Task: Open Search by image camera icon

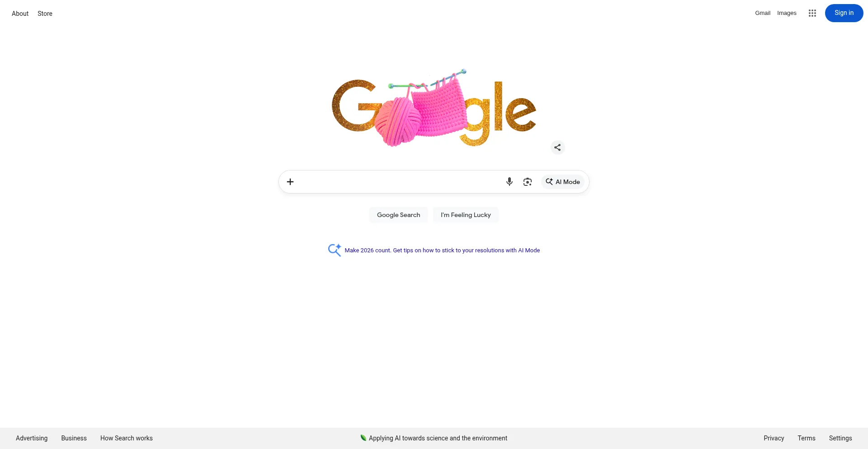Action: coord(527,182)
